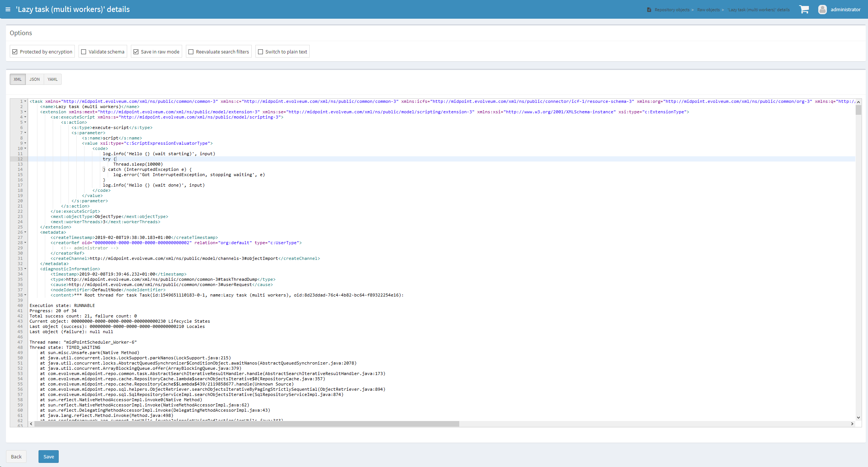Check Reevaluate search filters option

(x=191, y=52)
